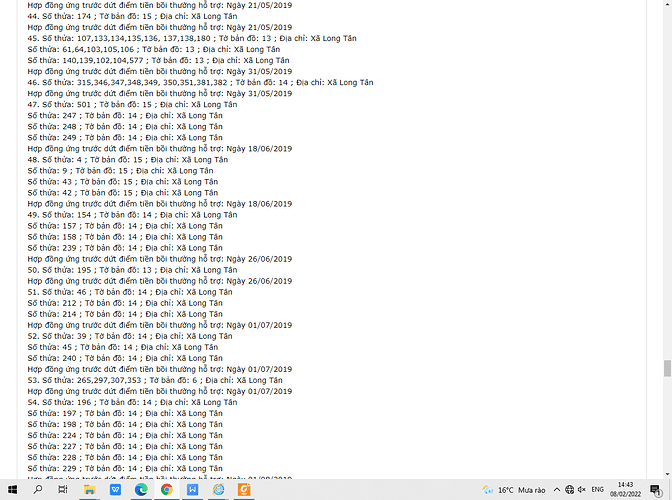Viewport: 672px width, 500px height.
Task: Click the vertical scrollbar thumb
Action: click(667, 368)
